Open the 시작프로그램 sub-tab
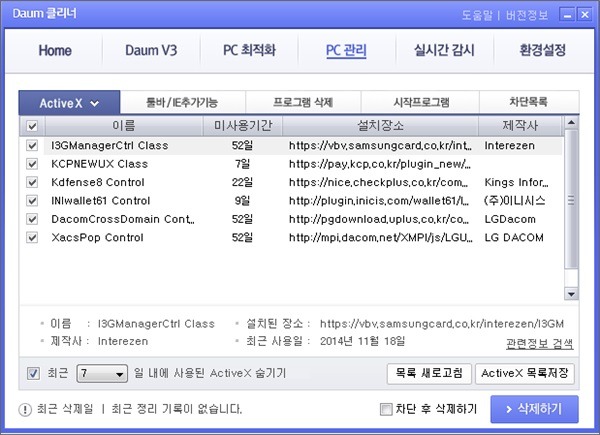The image size is (600, 435). point(420,103)
